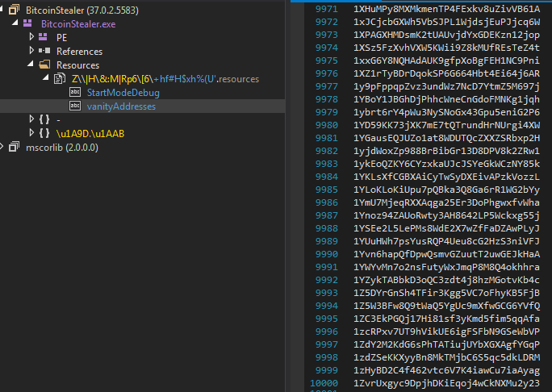The height and width of the screenshot is (392, 552).
Task: Select BitcoinStealer (37.0.2.5583) assembly
Action: pyautogui.click(x=82, y=10)
